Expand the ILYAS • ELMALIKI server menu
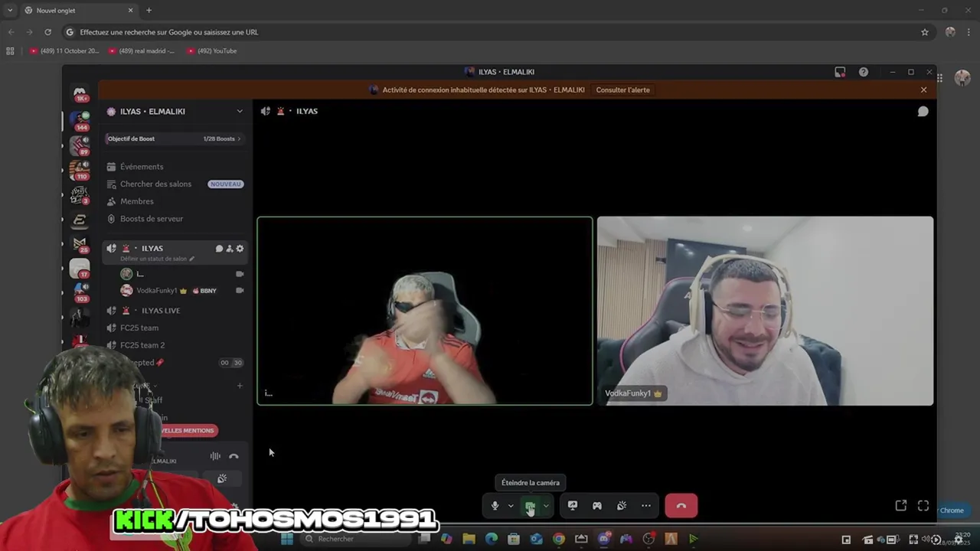 point(240,111)
